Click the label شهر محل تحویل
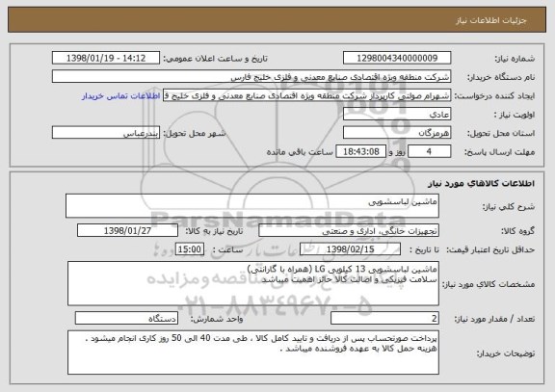The width and height of the screenshot is (555, 392). 195,133
